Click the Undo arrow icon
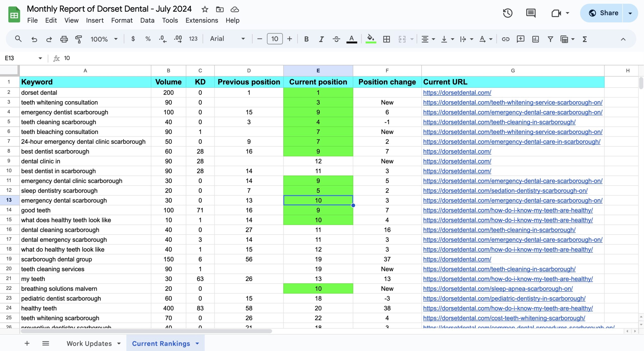The image size is (644, 351). (x=34, y=39)
